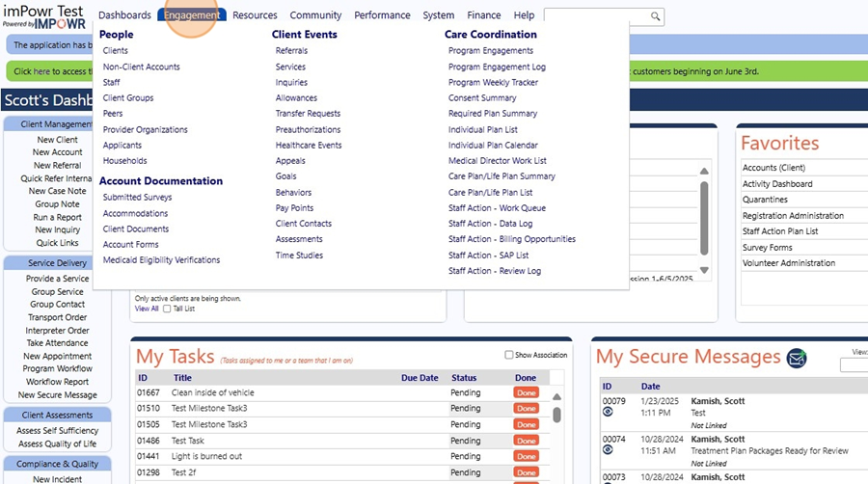Open Submitted Surveys
The image size is (868, 484).
pyautogui.click(x=137, y=197)
